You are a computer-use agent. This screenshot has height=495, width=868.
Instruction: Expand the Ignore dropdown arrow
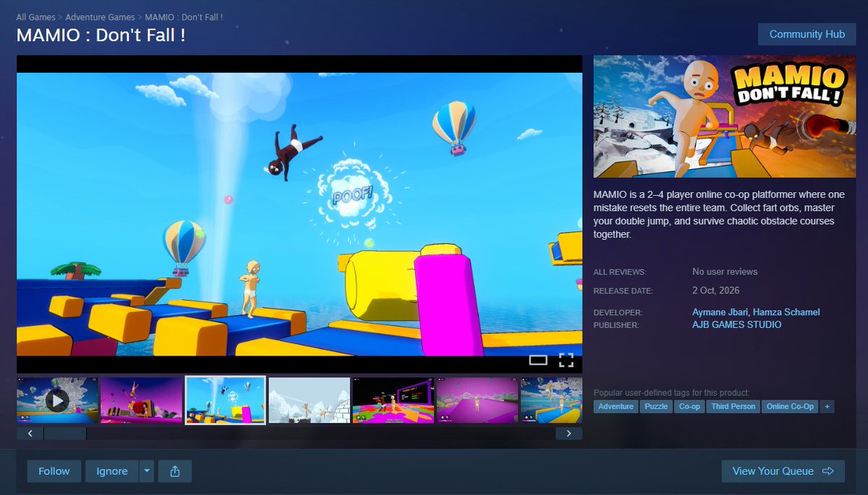(147, 471)
